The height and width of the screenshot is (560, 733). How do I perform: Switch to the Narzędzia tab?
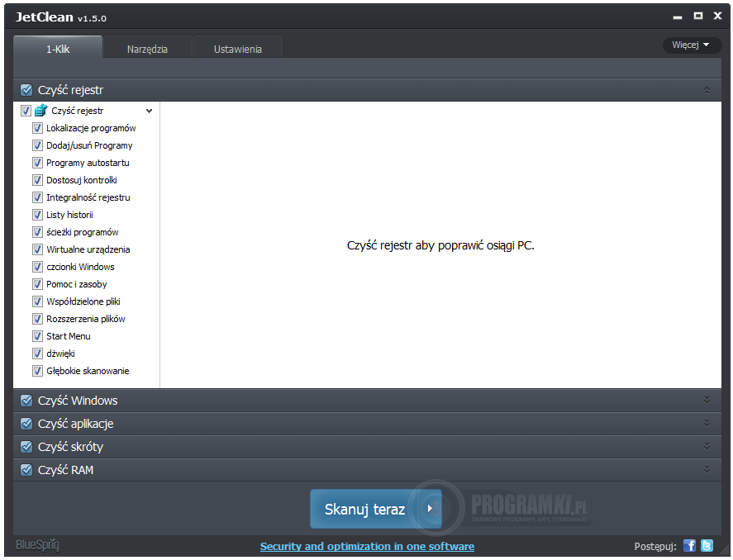tap(147, 48)
